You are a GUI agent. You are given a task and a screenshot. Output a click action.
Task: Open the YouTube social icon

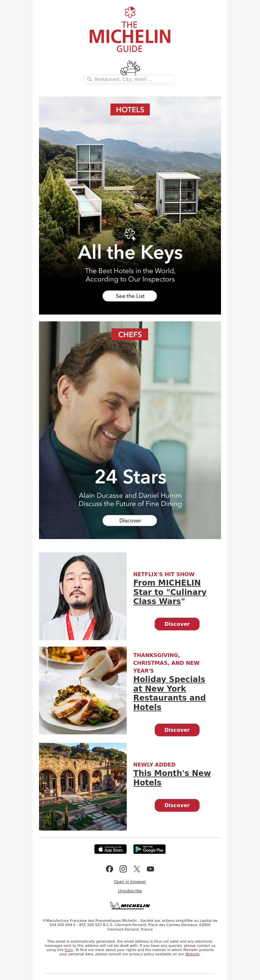(x=150, y=869)
